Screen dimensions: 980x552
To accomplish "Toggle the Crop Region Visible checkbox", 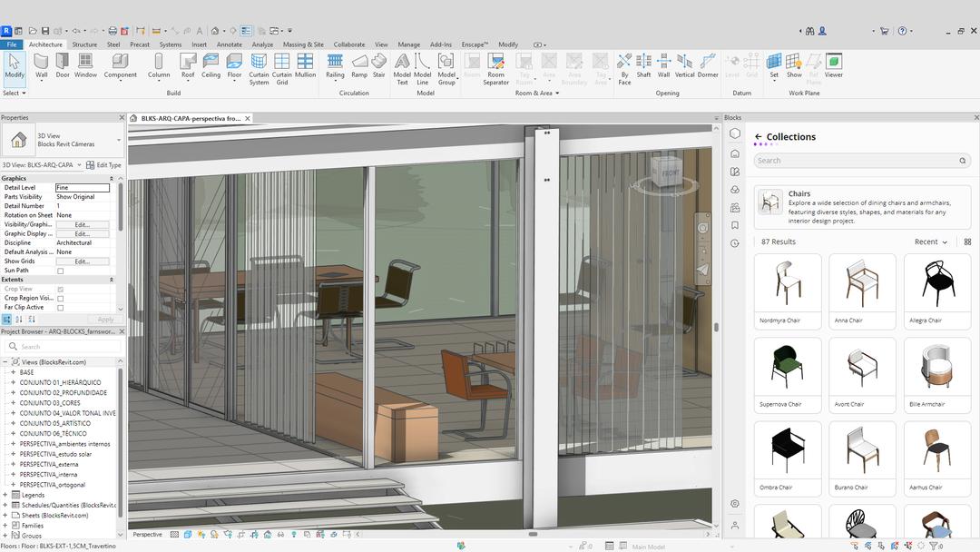I will (61, 298).
